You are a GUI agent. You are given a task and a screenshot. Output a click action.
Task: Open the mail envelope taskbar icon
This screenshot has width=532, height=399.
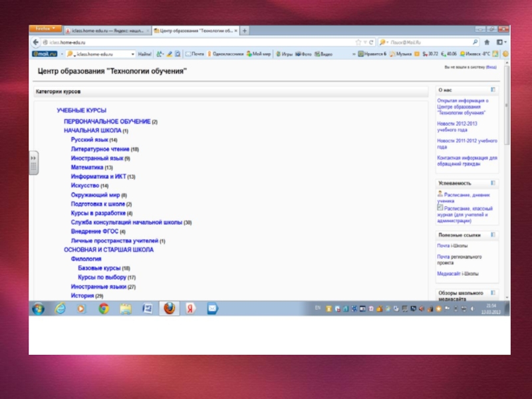click(x=212, y=309)
